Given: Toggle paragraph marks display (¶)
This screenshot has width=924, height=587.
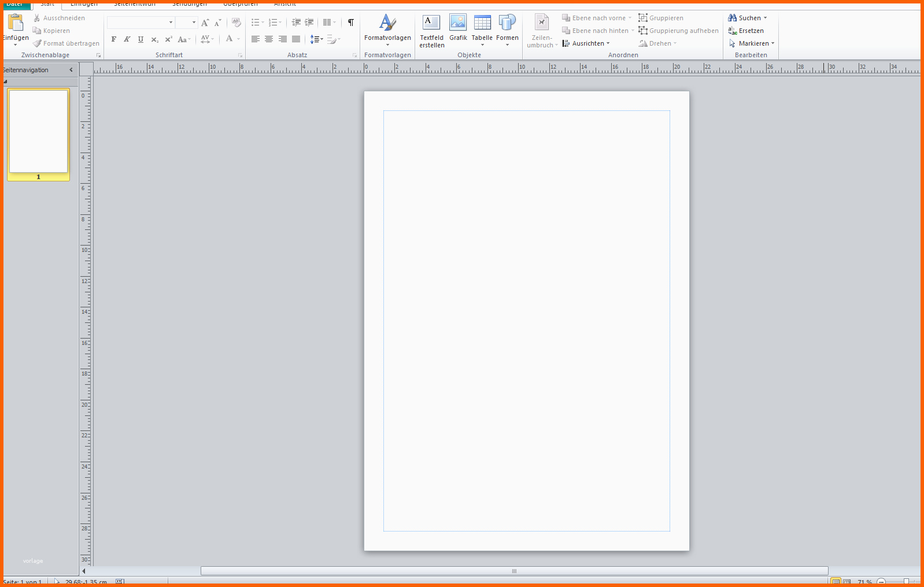Looking at the screenshot, I should (350, 23).
